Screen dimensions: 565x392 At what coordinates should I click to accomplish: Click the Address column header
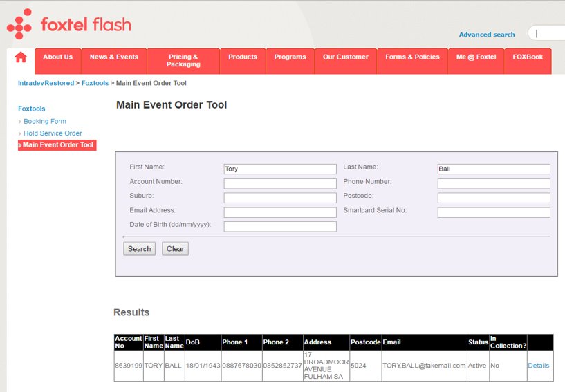326,342
